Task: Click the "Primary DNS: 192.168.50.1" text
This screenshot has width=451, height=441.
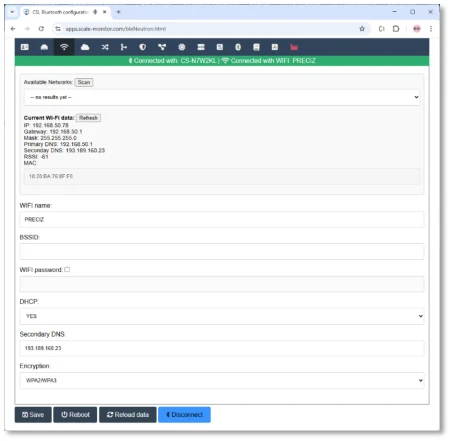Action: (x=58, y=144)
